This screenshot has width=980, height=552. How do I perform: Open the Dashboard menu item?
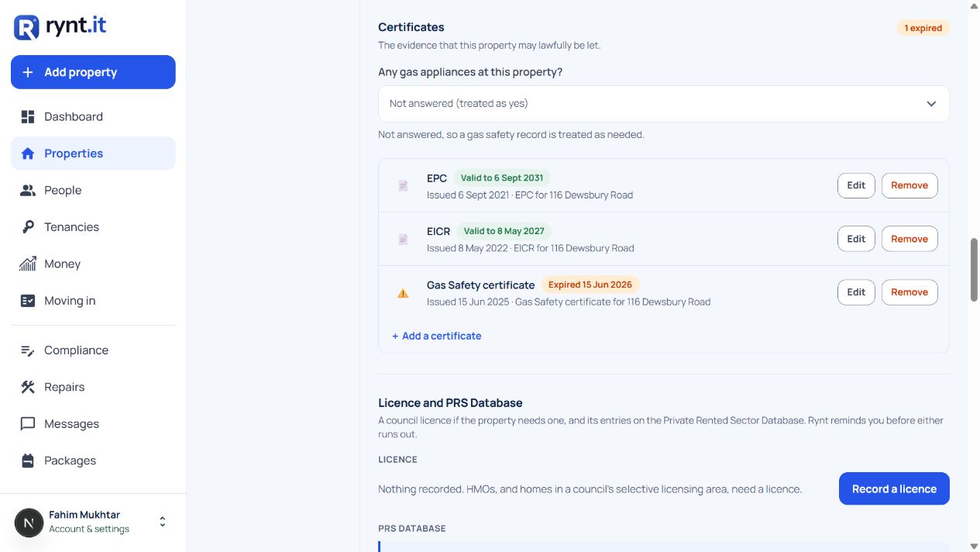pyautogui.click(x=93, y=117)
